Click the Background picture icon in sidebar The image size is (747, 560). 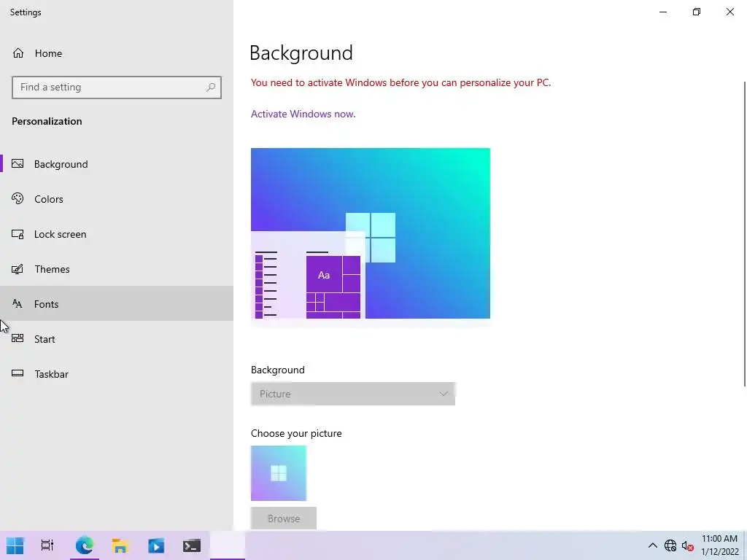point(18,164)
